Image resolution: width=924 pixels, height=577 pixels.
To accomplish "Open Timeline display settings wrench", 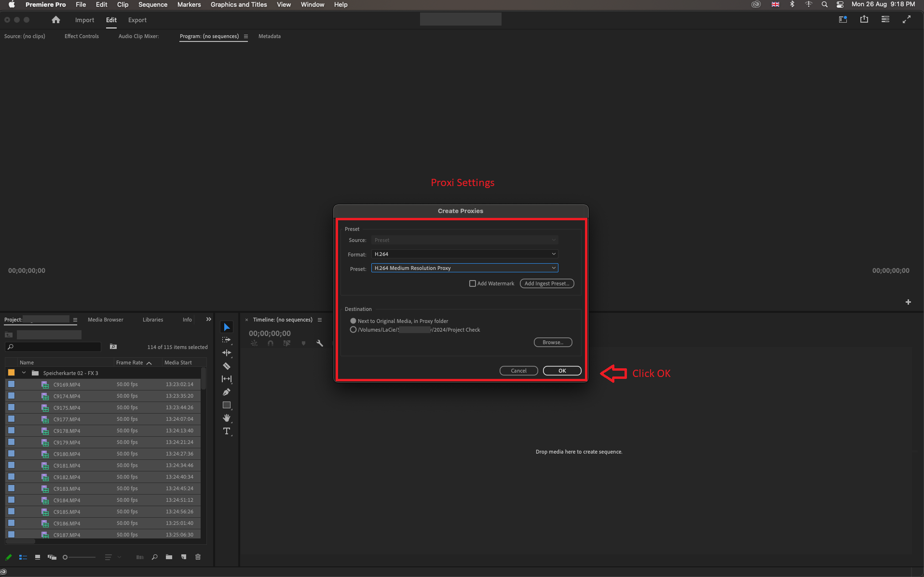I will point(319,343).
